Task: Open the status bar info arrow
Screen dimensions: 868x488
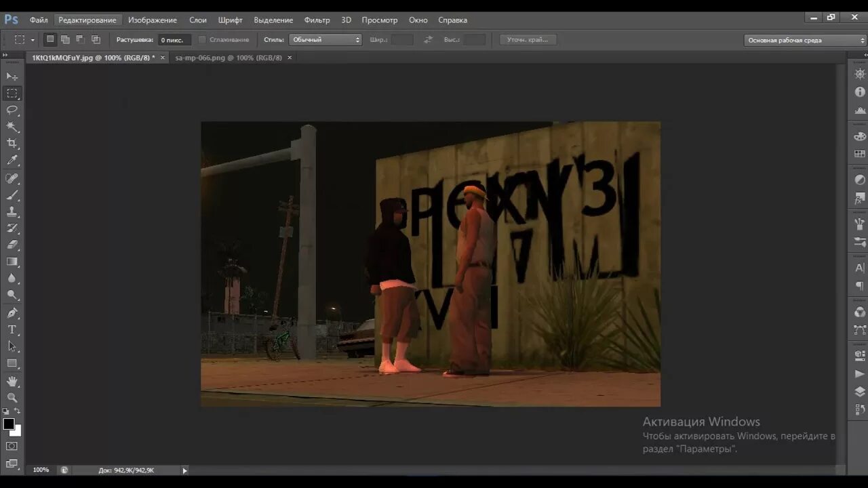Action: pos(184,470)
